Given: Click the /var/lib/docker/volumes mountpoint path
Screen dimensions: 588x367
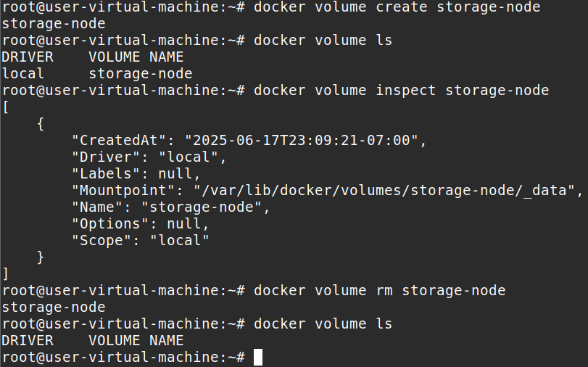Looking at the screenshot, I should point(384,191).
